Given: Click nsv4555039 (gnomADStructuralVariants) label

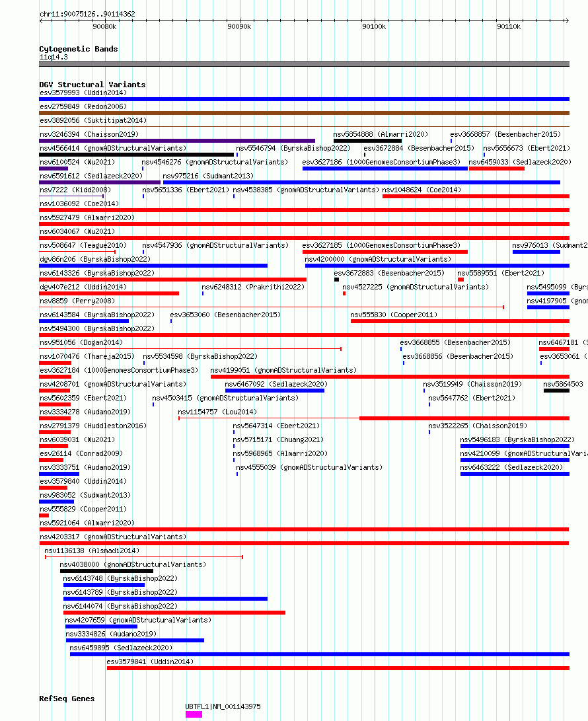Looking at the screenshot, I should 309,467.
